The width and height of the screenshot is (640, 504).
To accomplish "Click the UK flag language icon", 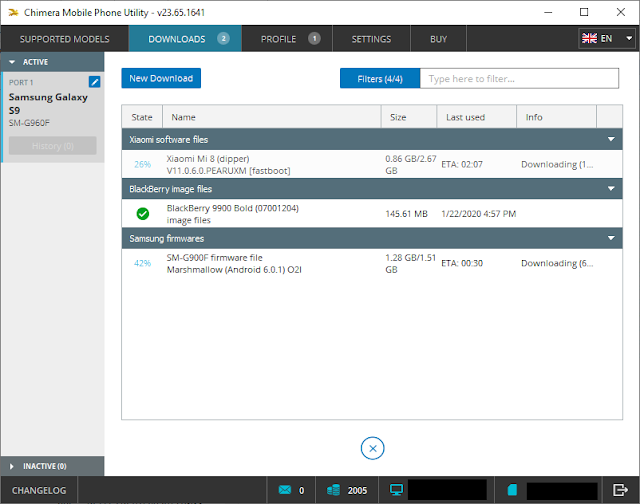I will click(589, 38).
